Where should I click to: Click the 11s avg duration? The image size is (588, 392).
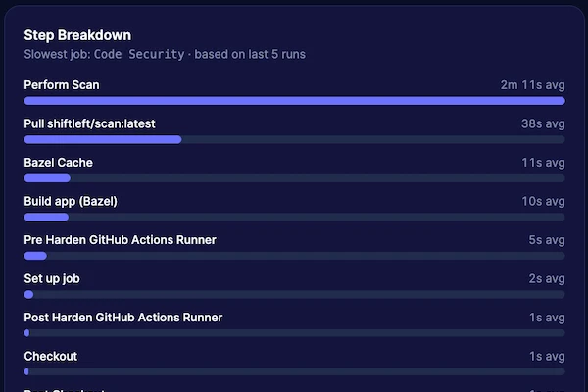(544, 163)
